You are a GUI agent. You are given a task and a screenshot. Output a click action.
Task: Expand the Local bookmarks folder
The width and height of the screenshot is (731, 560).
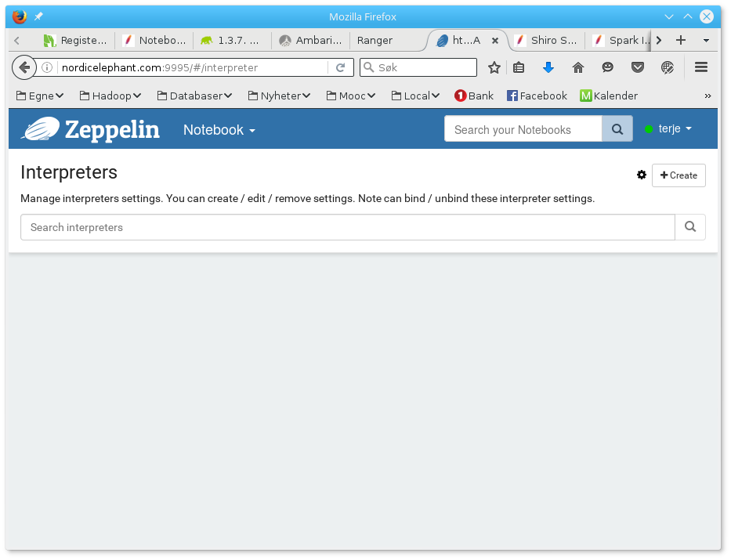pyautogui.click(x=416, y=96)
